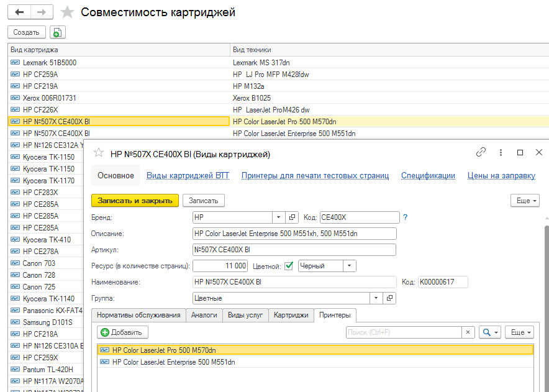Click the row icon of Xerox 006R01731

[15, 98]
